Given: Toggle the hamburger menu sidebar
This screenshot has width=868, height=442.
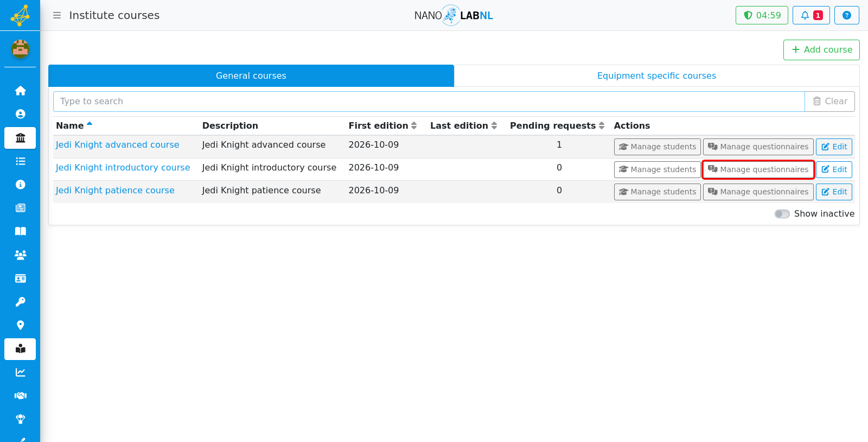Looking at the screenshot, I should (57, 15).
